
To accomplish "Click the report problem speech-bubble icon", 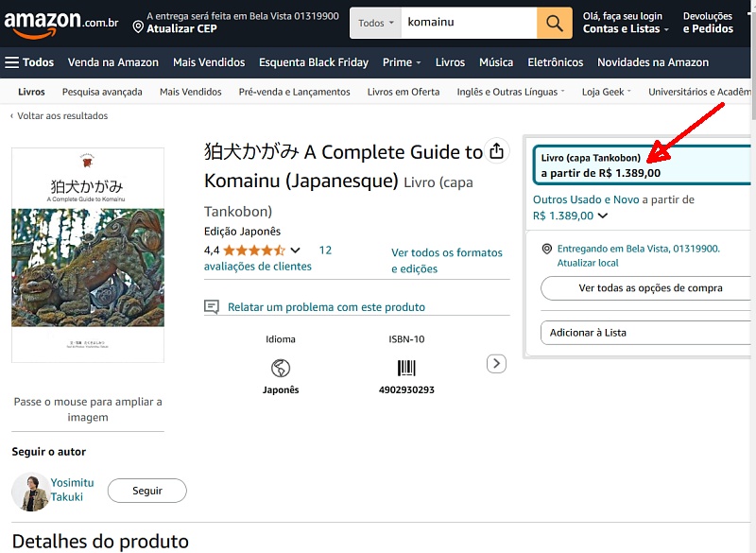I will (212, 307).
